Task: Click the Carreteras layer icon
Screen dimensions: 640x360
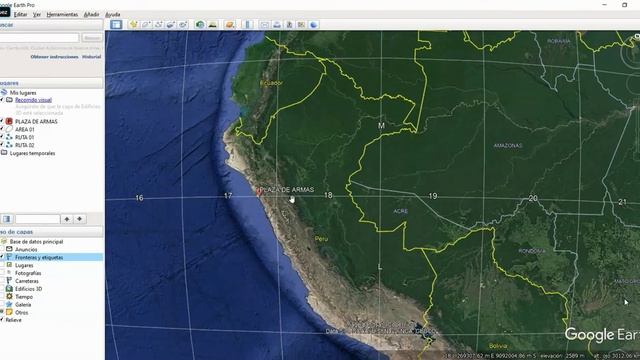Action: pos(9,281)
